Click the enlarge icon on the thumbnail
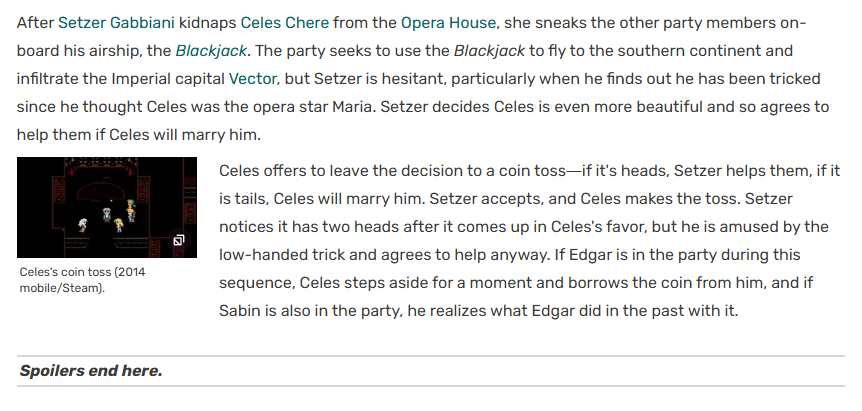This screenshot has width=862, height=411. 178,240
